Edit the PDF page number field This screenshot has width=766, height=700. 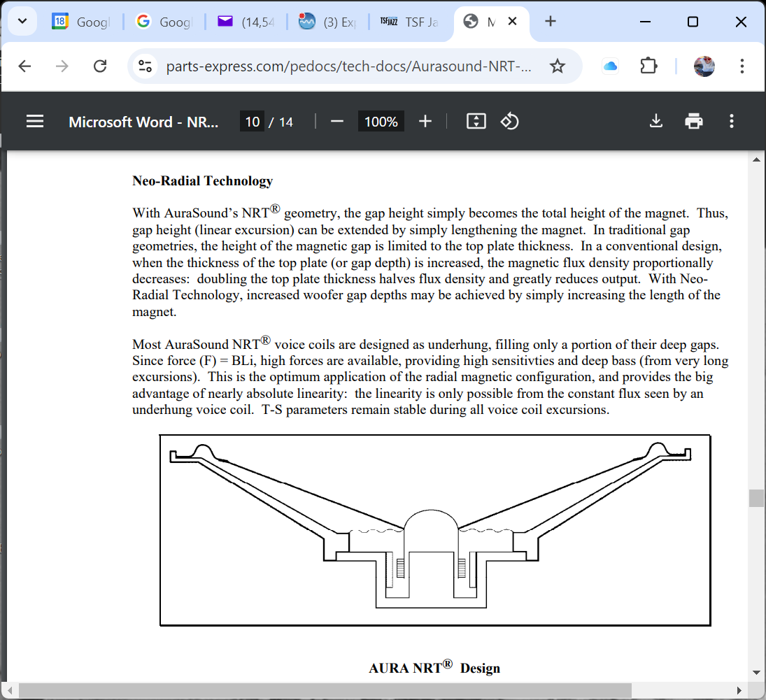click(x=252, y=122)
